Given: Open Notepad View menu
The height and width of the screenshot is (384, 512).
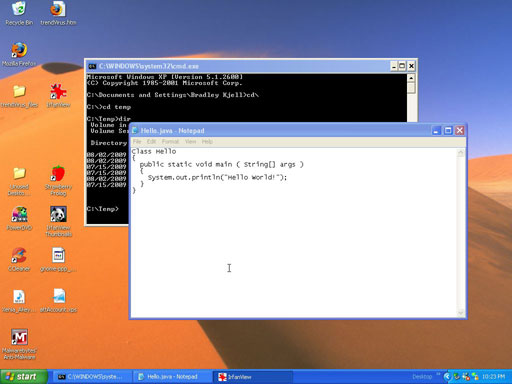Looking at the screenshot, I should click(x=191, y=142).
